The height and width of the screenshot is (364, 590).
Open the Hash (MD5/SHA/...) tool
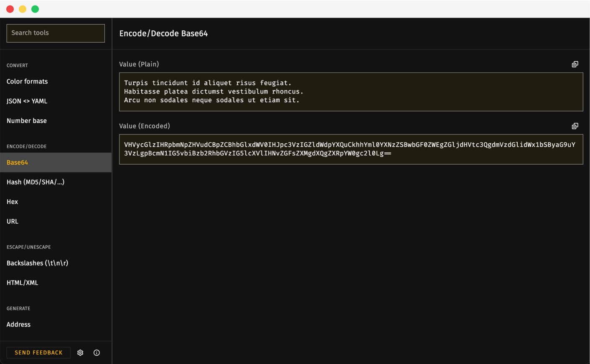56,182
